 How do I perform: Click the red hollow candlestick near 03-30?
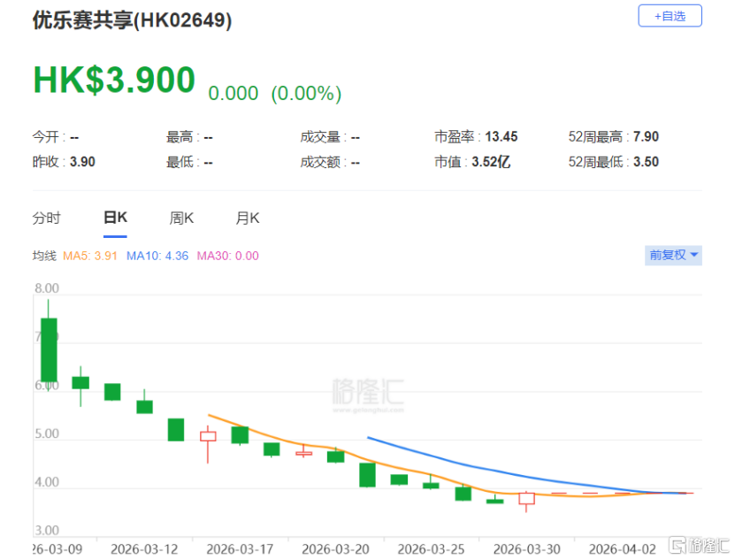click(x=526, y=499)
